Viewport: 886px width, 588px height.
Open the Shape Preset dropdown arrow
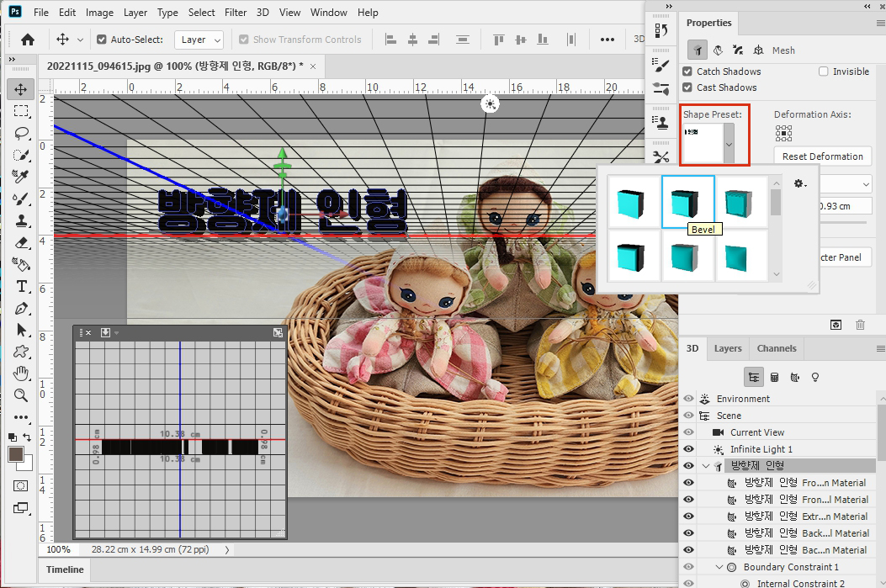(729, 144)
